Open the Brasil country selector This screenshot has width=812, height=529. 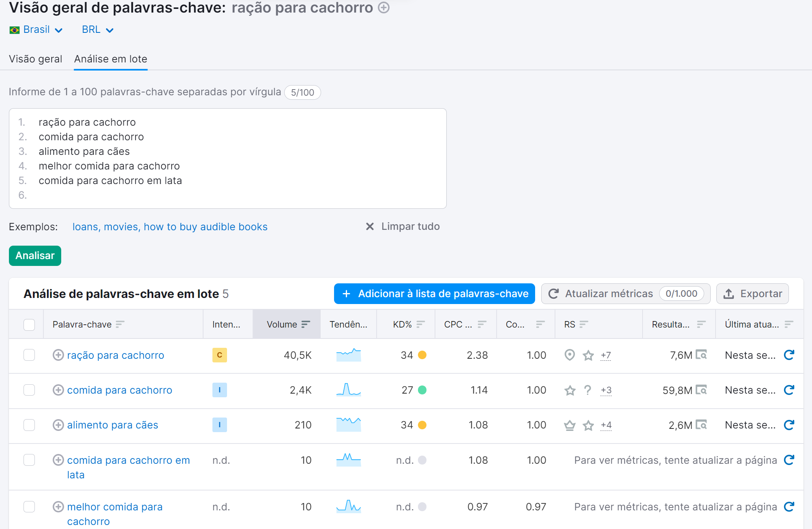pos(36,29)
